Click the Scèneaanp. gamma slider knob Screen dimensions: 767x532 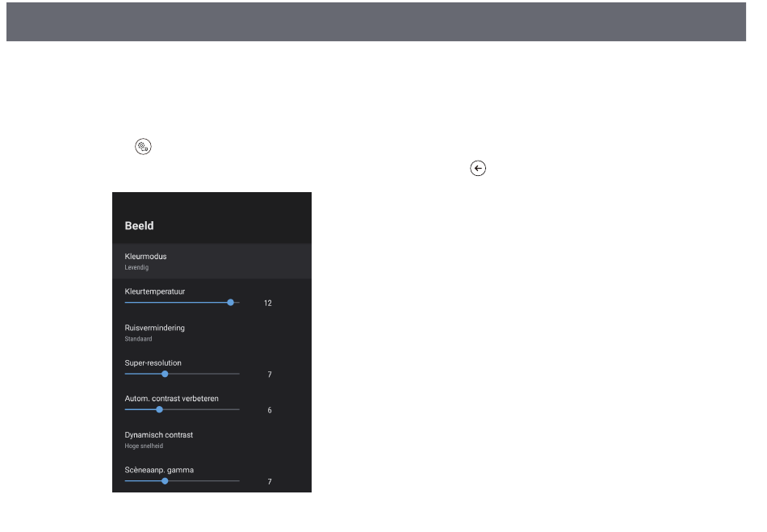pyautogui.click(x=165, y=481)
